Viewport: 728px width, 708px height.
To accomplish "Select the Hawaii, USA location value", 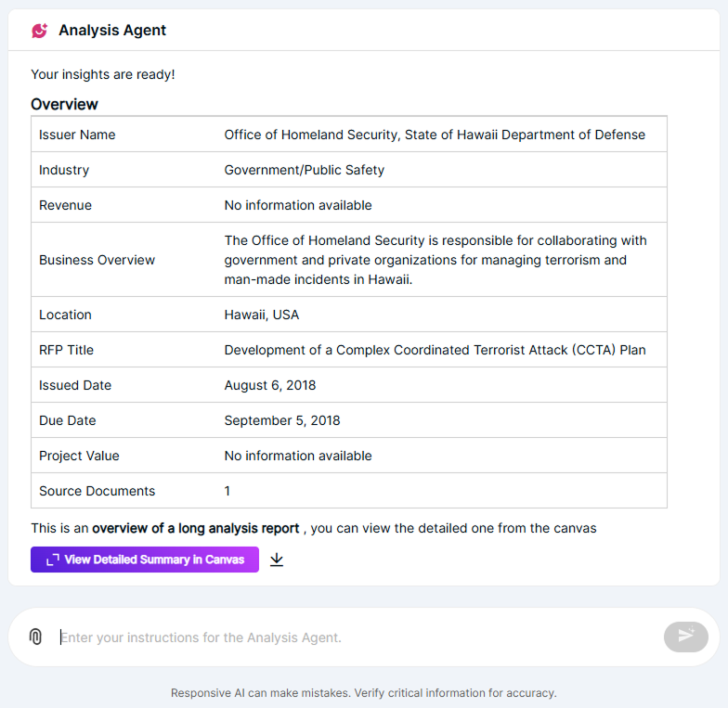I will 262,315.
